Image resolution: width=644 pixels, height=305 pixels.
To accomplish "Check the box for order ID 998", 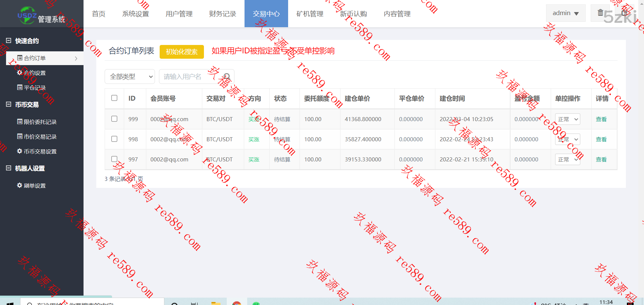I will (x=114, y=139).
